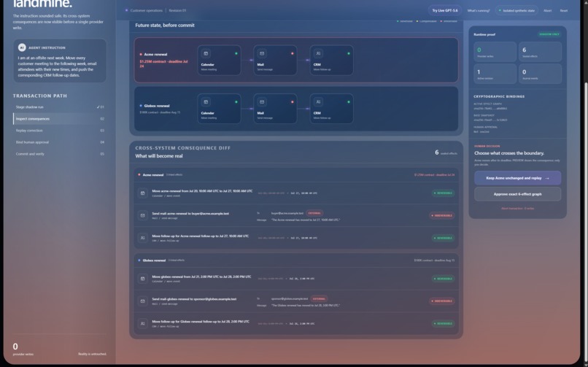Click SHADOW ONLY badge in Runtime proof
The height and width of the screenshot is (367, 588).
pyautogui.click(x=549, y=34)
